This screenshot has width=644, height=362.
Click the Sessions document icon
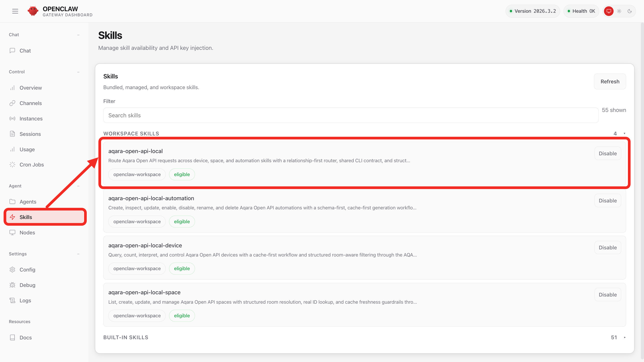[12, 134]
